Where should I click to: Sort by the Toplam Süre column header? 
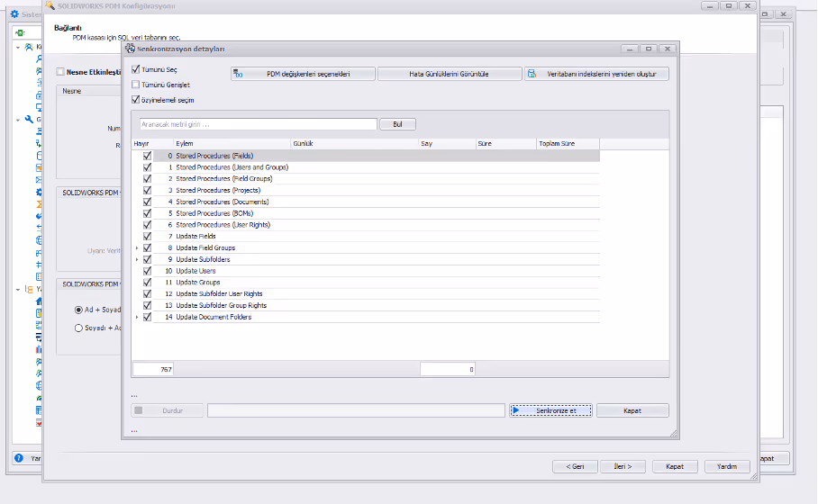pyautogui.click(x=568, y=143)
